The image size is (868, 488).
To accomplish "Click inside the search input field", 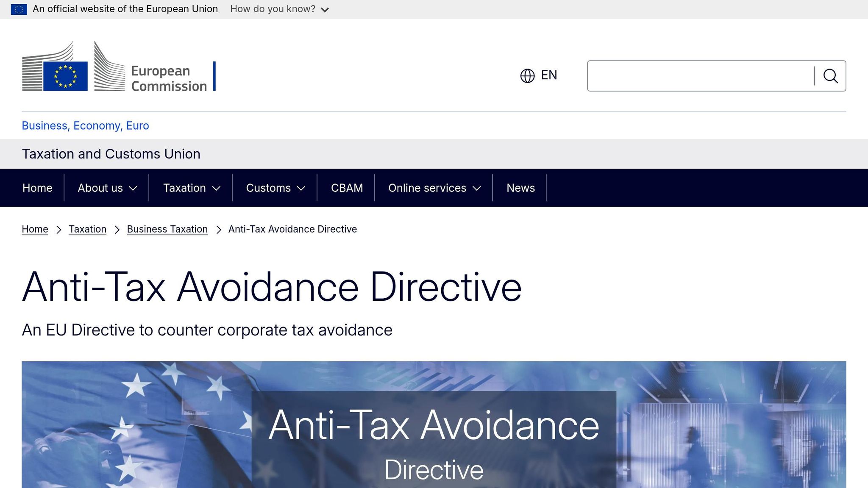I will pyautogui.click(x=699, y=75).
